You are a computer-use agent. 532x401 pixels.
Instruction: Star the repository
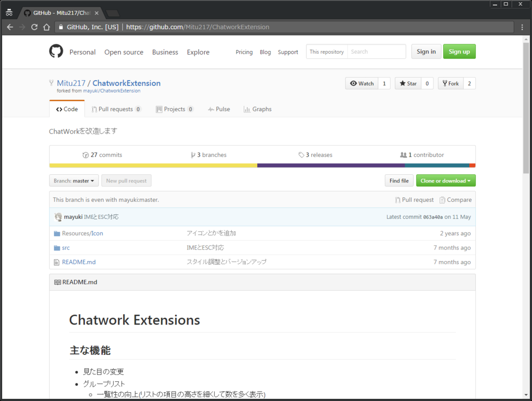[x=408, y=84]
